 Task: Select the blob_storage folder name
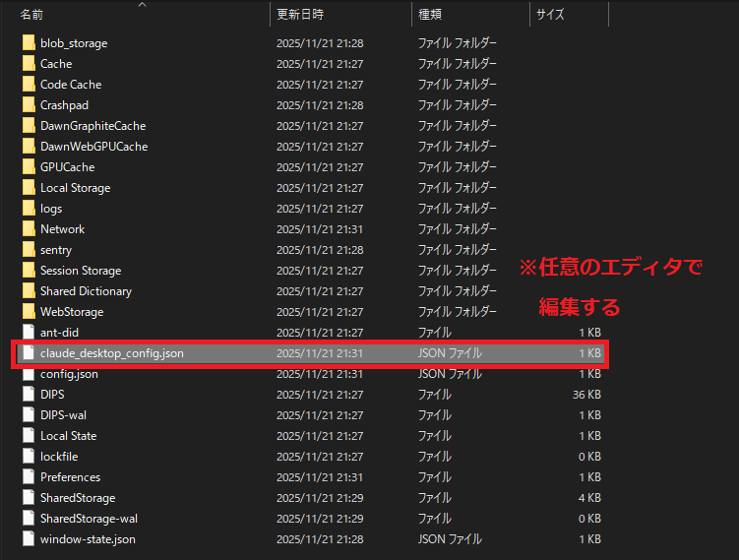coord(74,43)
